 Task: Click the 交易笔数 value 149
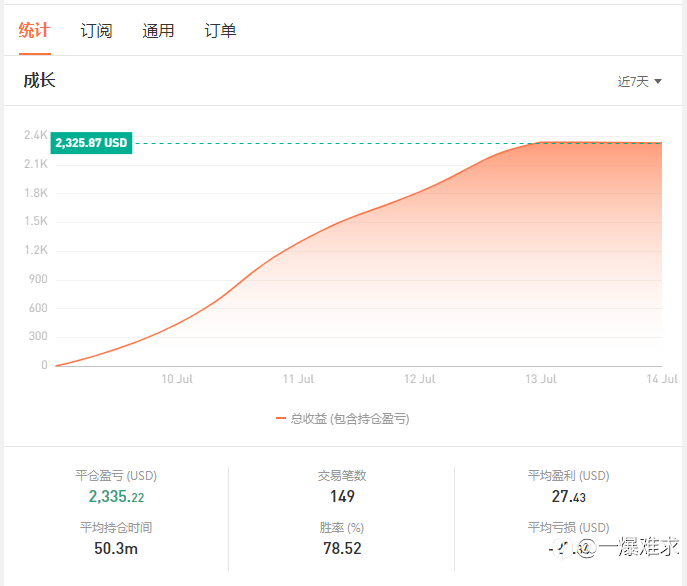342,497
